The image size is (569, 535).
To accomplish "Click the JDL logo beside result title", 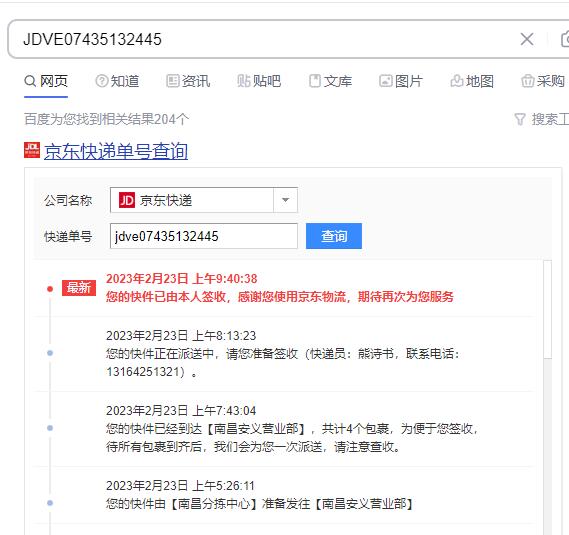I will pyautogui.click(x=32, y=150).
